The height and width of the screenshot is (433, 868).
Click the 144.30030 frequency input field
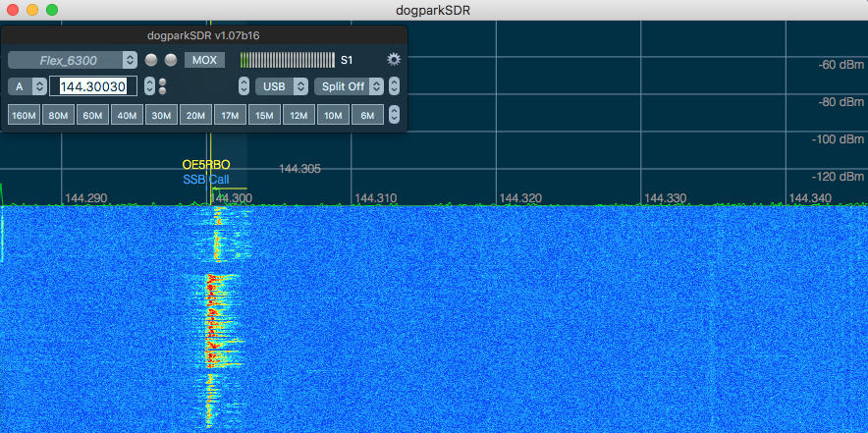[x=93, y=86]
